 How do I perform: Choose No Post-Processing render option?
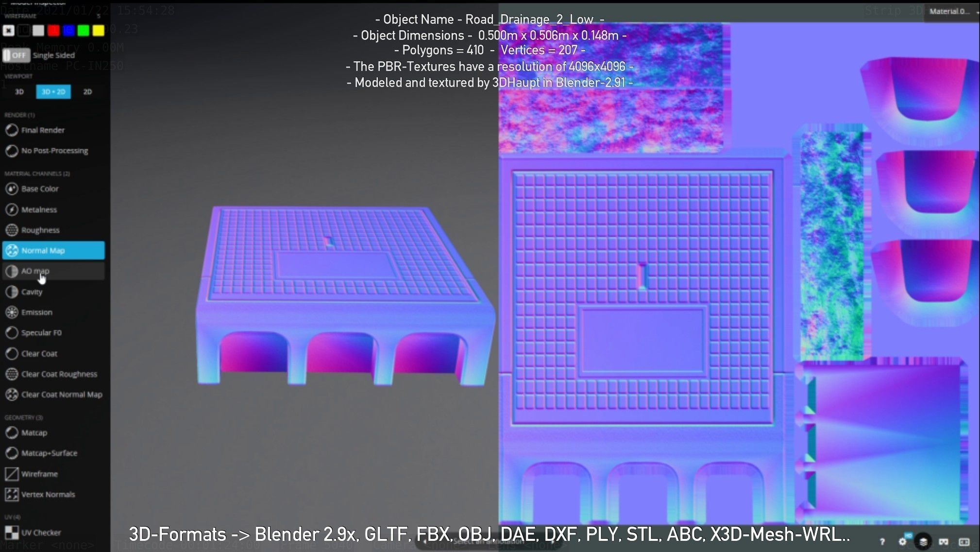point(54,151)
